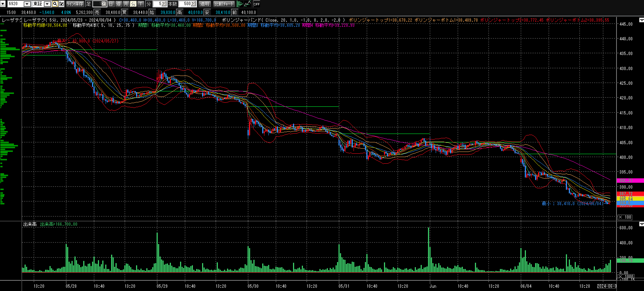The width and height of the screenshot is (644, 291).
Task: Select the 月 (monthly) timeframe
Action: click(x=126, y=4)
